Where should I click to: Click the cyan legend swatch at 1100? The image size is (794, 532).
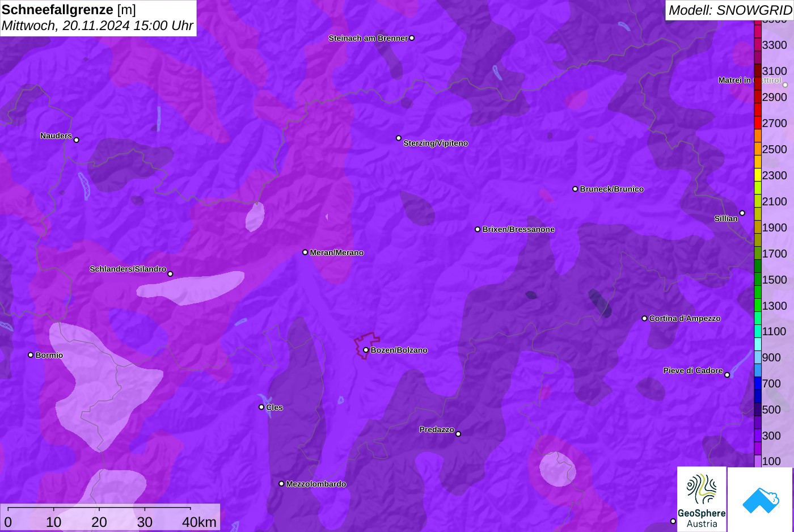[758, 331]
